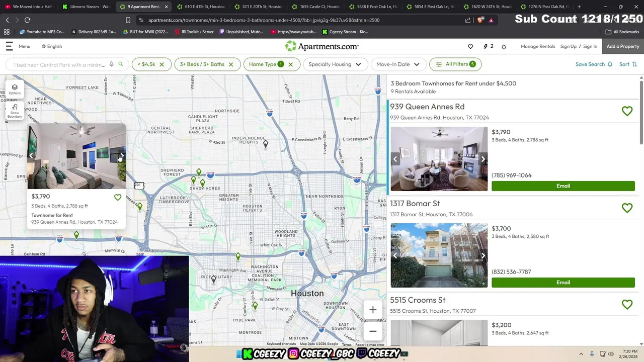Viewport: 644px width, 362px height.
Task: Open the browser apps grid icon
Action: (x=7, y=32)
